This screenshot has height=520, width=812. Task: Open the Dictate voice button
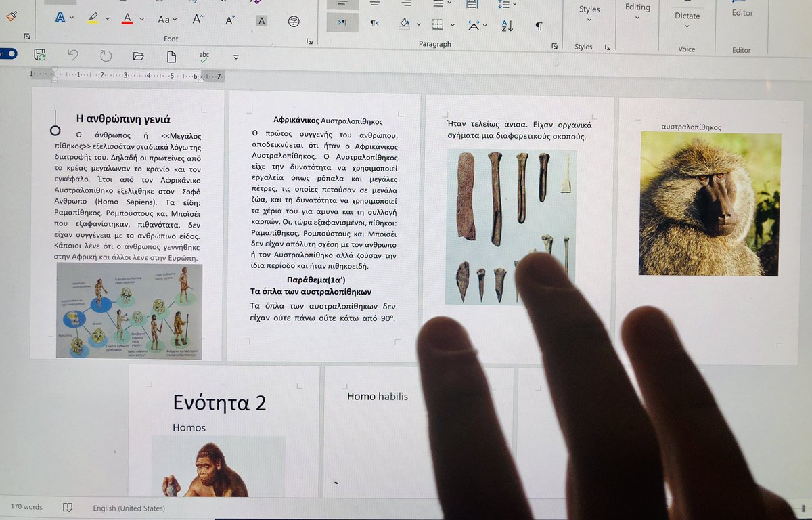click(x=687, y=20)
